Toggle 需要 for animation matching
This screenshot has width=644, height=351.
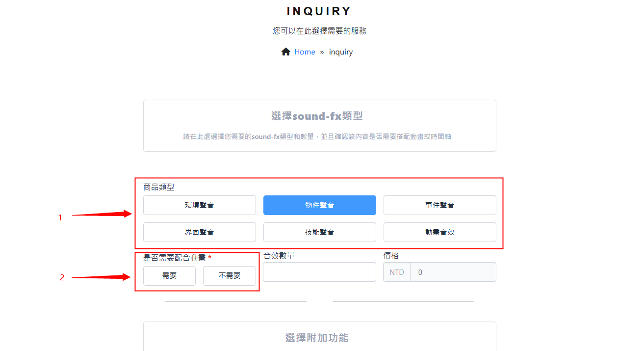[x=169, y=276]
